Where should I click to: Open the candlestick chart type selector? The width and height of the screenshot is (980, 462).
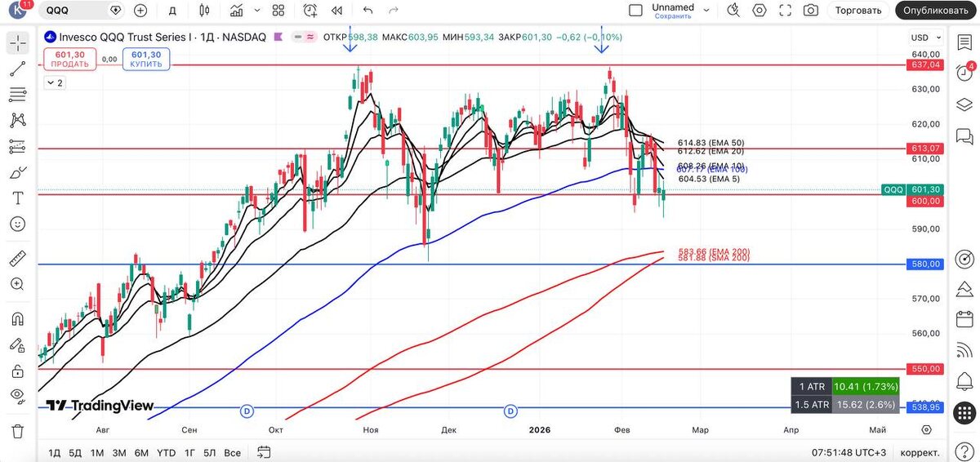coord(203,11)
